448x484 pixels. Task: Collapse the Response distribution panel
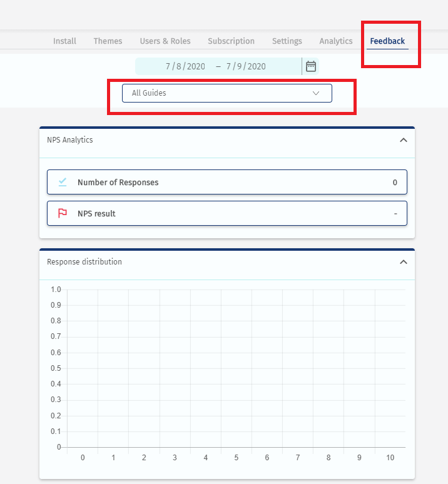click(x=403, y=262)
